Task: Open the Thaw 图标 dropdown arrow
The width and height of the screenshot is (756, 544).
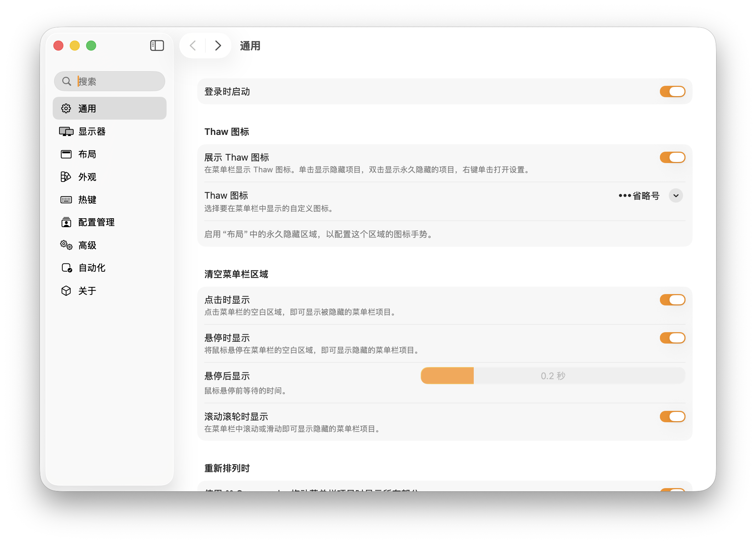Action: (x=676, y=195)
